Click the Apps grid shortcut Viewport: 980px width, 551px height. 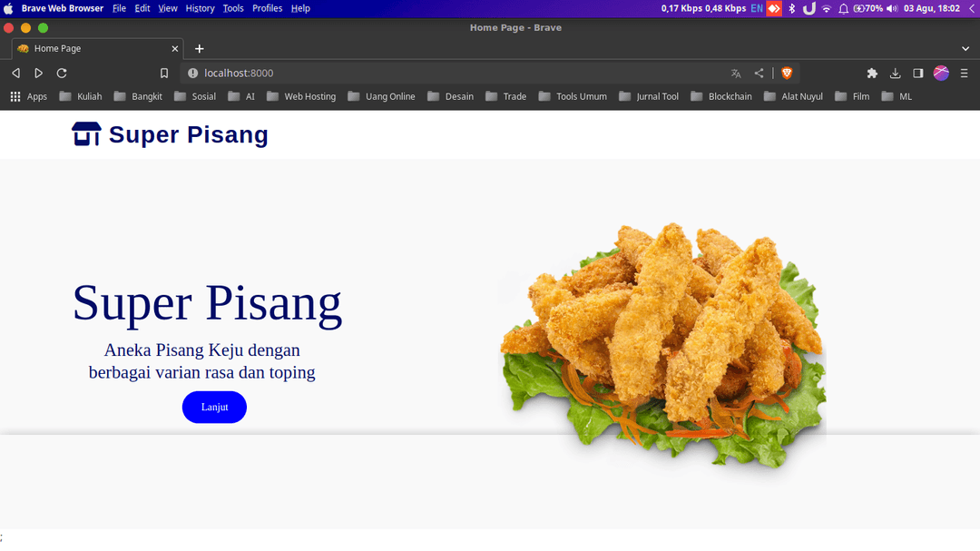[28, 96]
